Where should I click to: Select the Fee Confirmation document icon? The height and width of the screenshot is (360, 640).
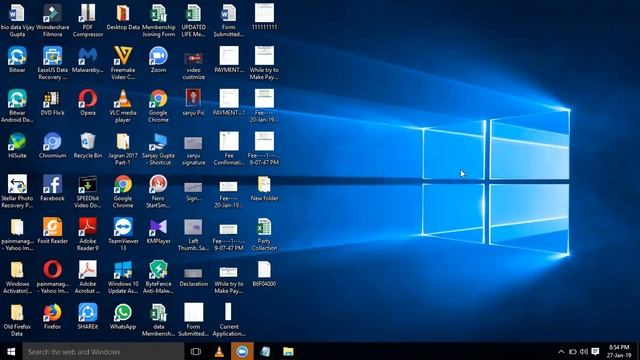(x=229, y=149)
